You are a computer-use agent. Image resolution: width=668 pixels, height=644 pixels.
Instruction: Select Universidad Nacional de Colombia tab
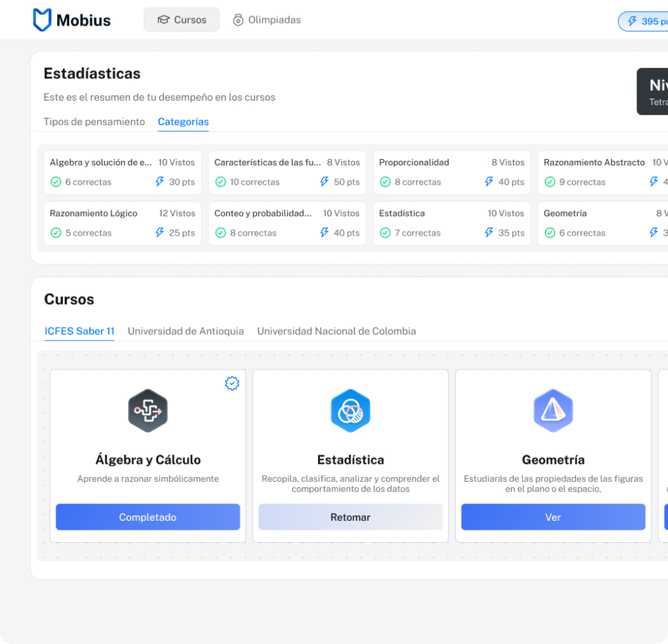point(337,332)
